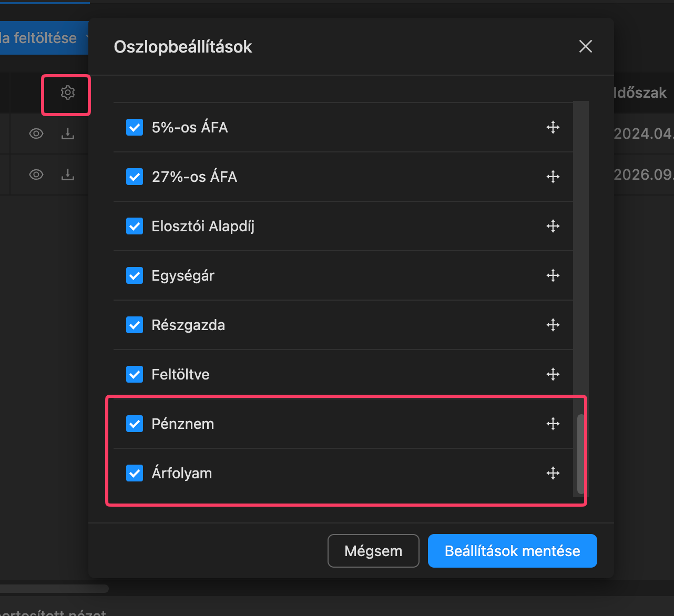Click the Árfolyam label
Viewport: 674px width, 616px height.
coord(182,473)
